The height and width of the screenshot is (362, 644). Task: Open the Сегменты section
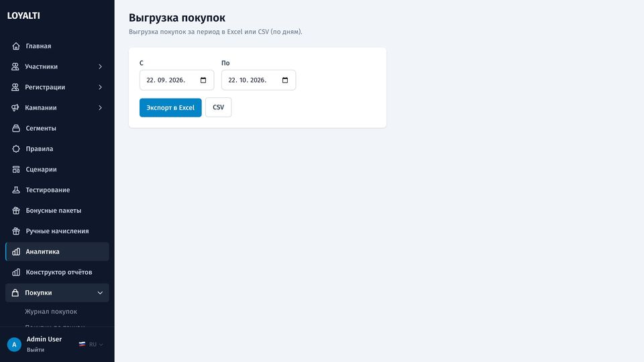[x=57, y=128]
